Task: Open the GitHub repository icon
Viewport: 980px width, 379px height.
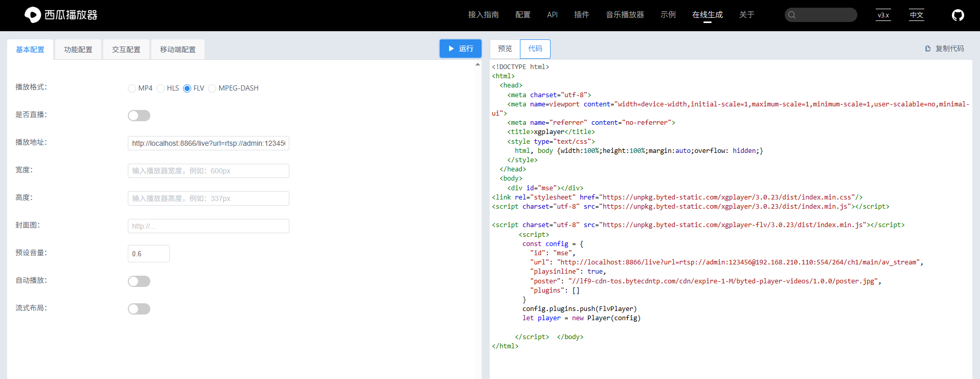Action: pos(958,15)
